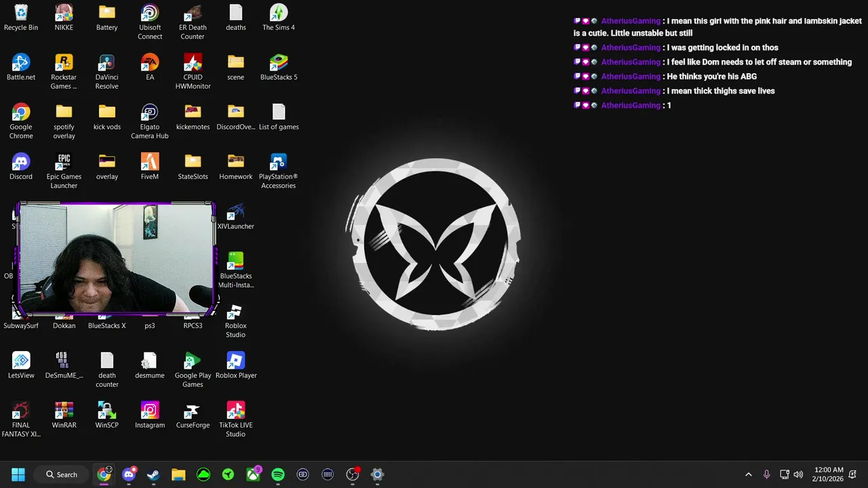Switch to Chrome in the taskbar

click(x=104, y=474)
